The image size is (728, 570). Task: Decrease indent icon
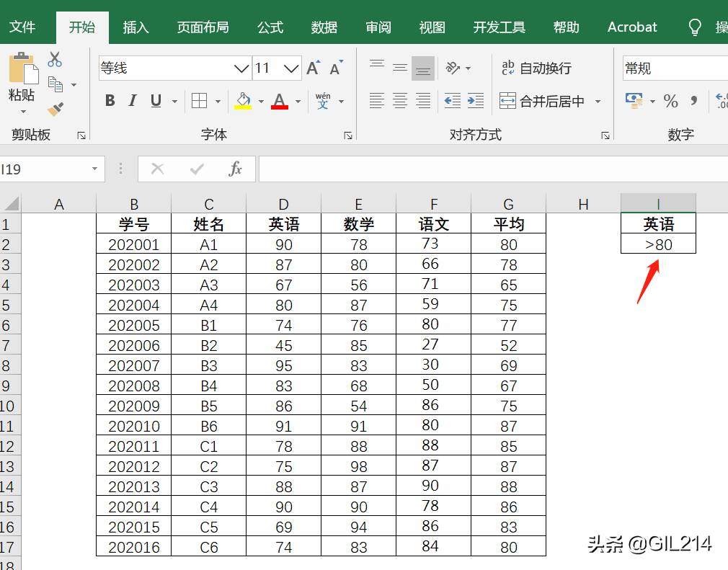click(x=453, y=100)
